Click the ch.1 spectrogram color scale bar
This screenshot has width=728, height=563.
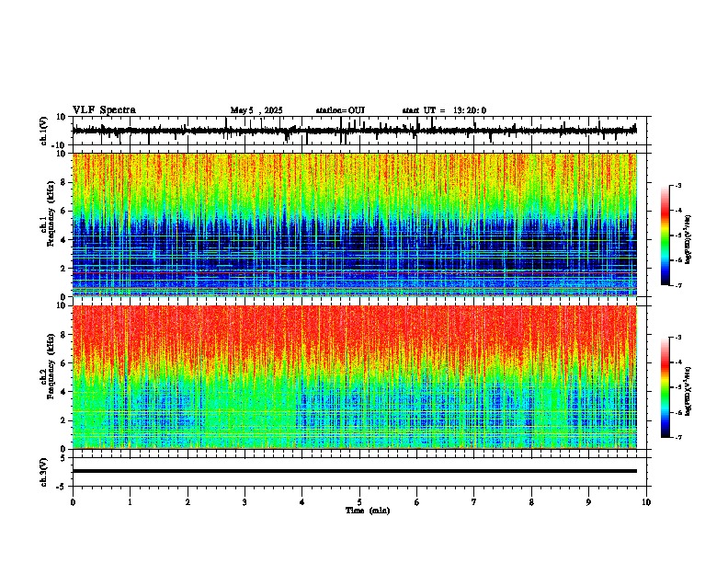tap(665, 236)
